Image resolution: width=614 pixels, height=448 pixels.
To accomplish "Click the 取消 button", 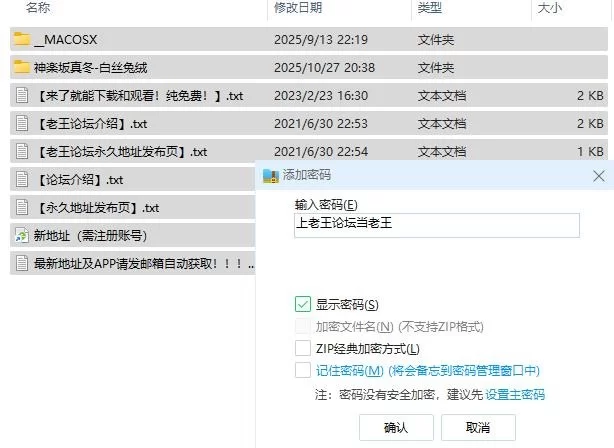I will point(478,427).
